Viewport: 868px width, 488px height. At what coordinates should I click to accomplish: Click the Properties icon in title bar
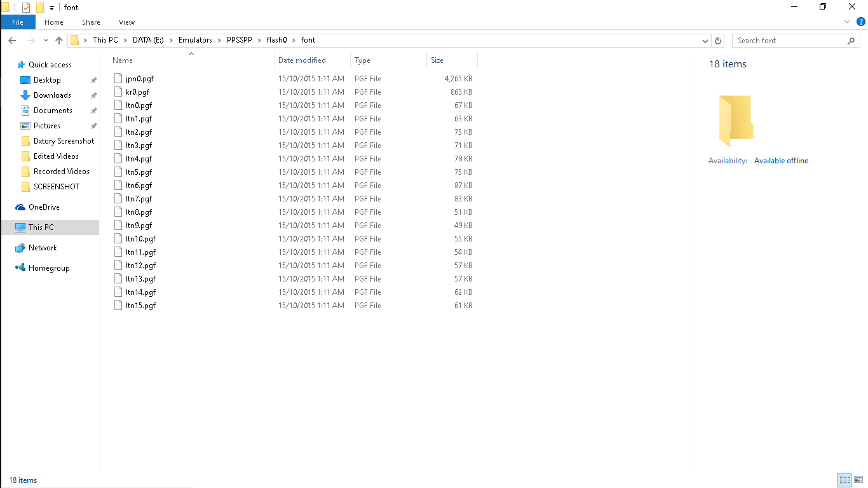26,8
